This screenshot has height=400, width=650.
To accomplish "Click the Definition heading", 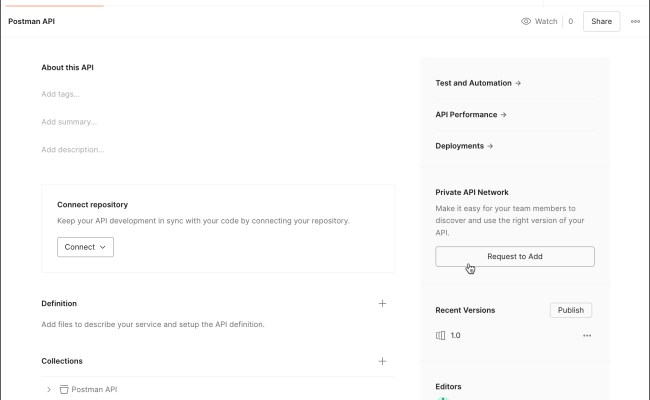I will click(59, 303).
